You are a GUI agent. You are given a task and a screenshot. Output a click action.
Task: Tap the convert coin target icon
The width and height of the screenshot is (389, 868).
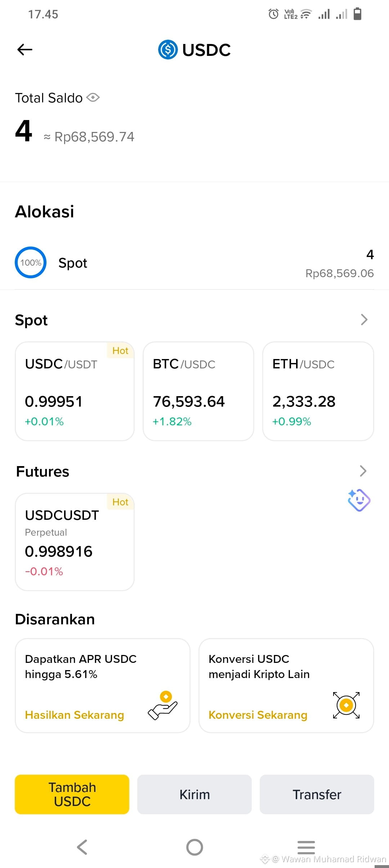346,705
